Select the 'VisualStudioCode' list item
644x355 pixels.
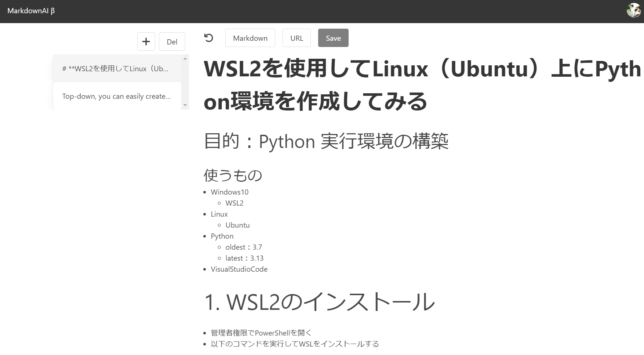click(239, 269)
